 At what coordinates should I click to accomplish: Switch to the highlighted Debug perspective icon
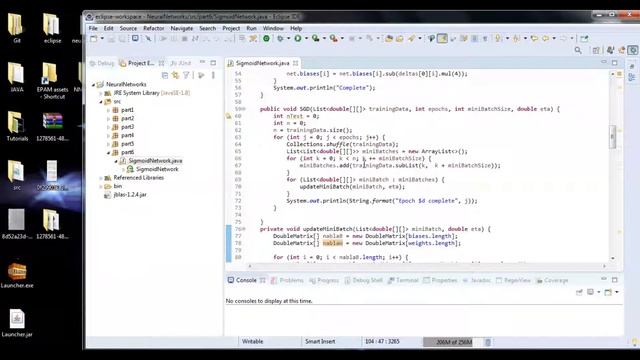(x=633, y=50)
